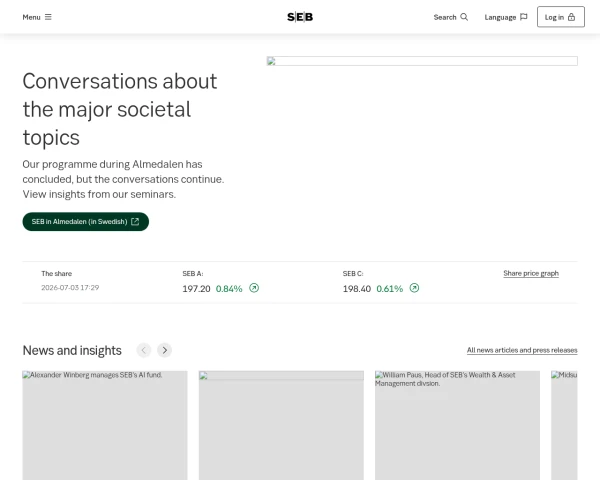The width and height of the screenshot is (600, 480).
Task: Open the Share price graph link
Action: click(x=531, y=273)
